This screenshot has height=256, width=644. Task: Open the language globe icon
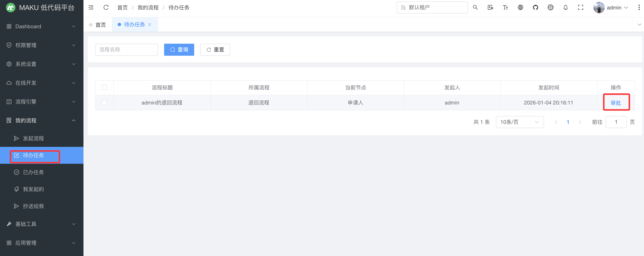tap(520, 8)
